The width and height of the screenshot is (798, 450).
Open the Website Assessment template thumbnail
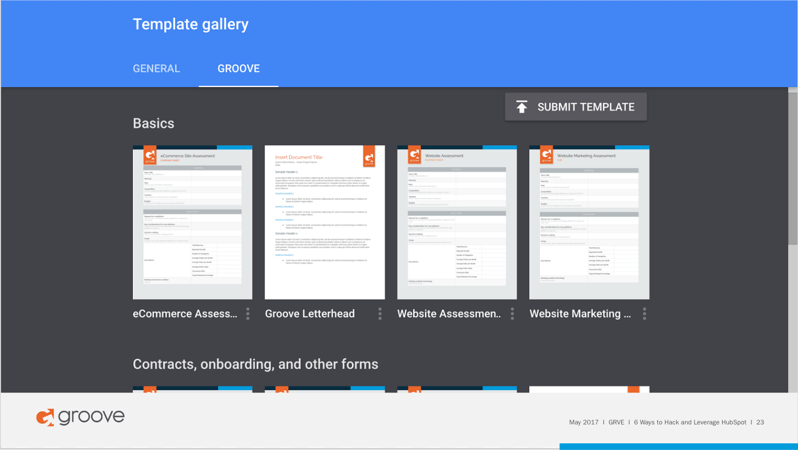[457, 222]
